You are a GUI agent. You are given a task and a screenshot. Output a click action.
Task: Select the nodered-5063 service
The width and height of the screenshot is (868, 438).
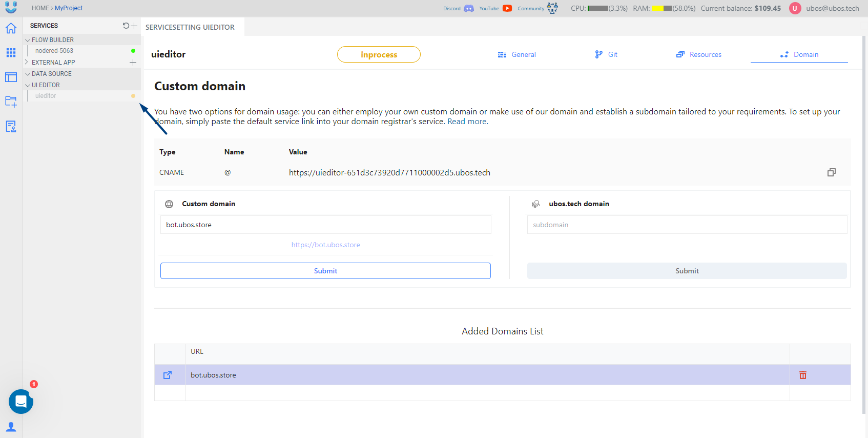(x=54, y=51)
